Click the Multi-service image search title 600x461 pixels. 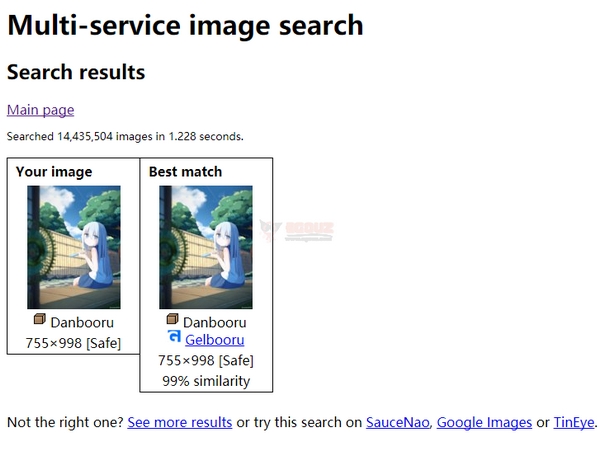tap(185, 25)
